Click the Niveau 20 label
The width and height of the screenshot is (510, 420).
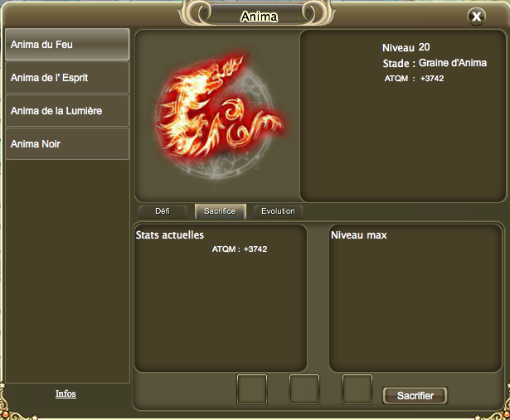click(x=406, y=47)
